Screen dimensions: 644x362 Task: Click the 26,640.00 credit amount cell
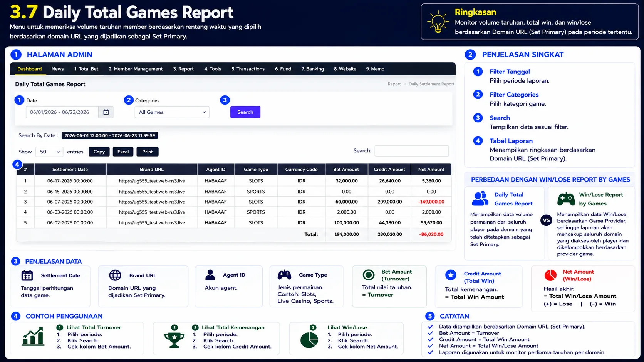tap(389, 181)
